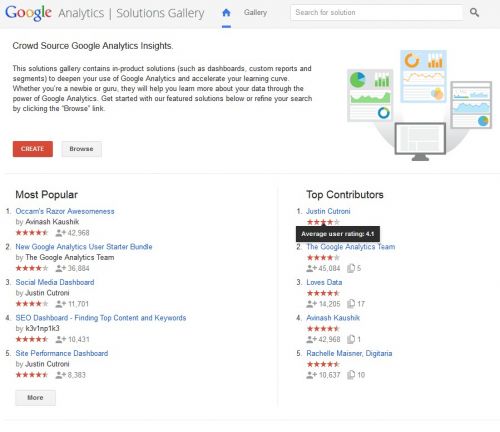Click solutions count icon next to 17

351,304
